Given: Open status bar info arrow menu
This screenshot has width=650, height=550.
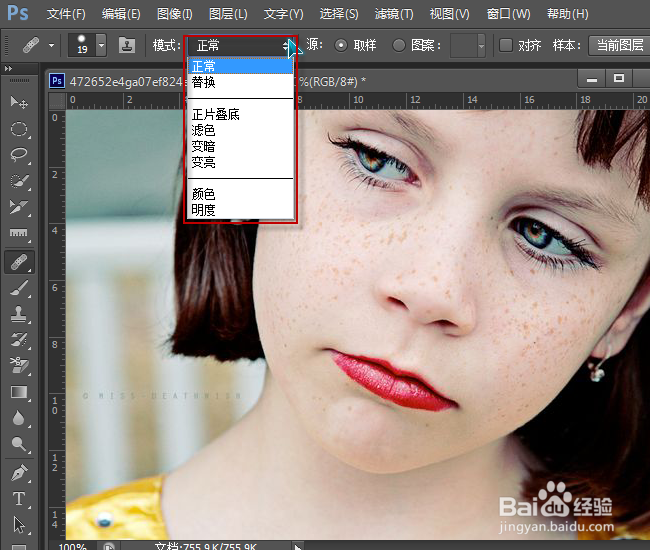Looking at the screenshot, I should (x=297, y=546).
